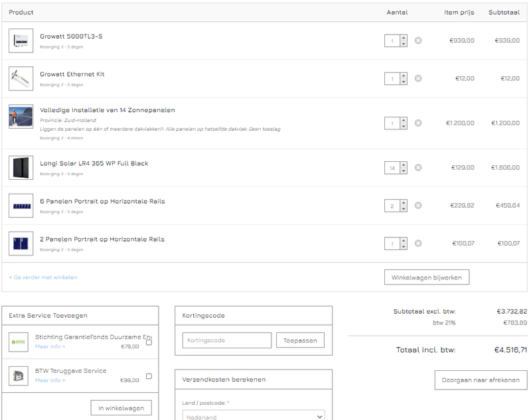
Task: Proceed with Doorgaan naar afrekenen
Action: (481, 380)
